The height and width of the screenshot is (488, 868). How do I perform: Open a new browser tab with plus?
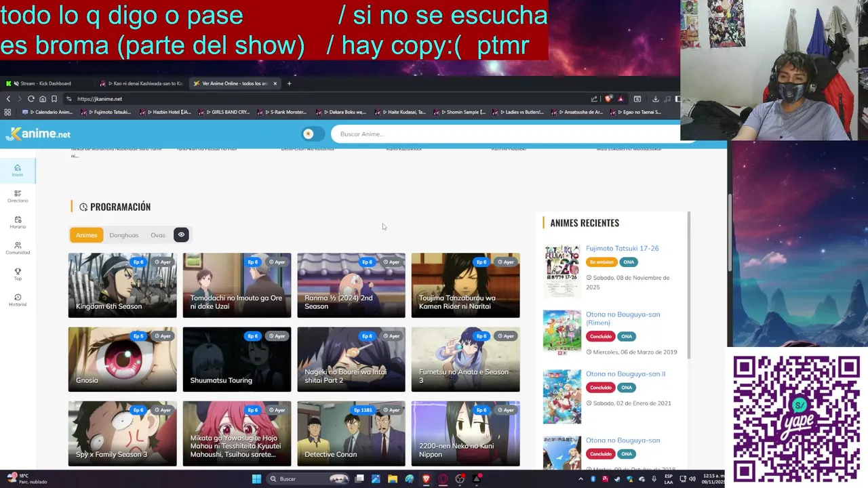(x=289, y=83)
